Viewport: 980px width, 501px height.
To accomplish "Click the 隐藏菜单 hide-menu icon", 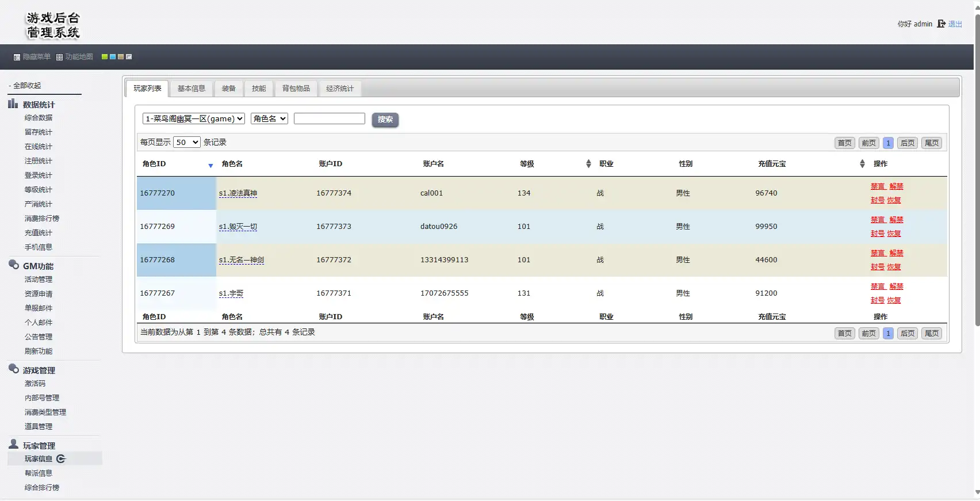I will point(17,57).
